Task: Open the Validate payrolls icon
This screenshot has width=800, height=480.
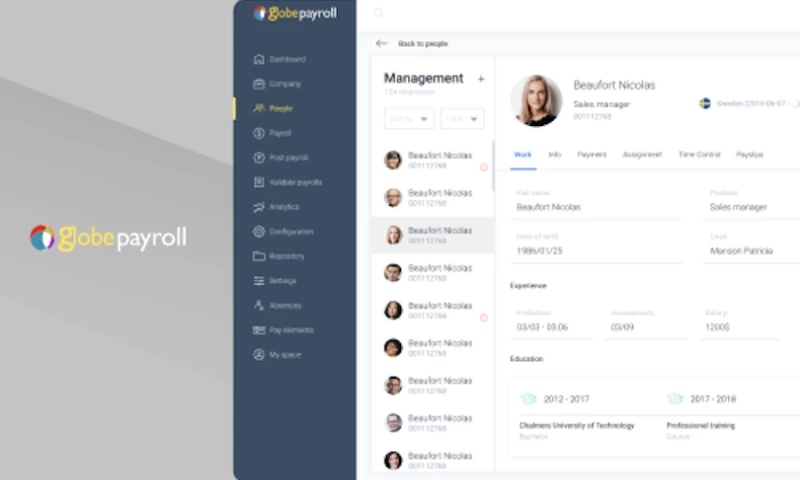Action: (x=259, y=182)
